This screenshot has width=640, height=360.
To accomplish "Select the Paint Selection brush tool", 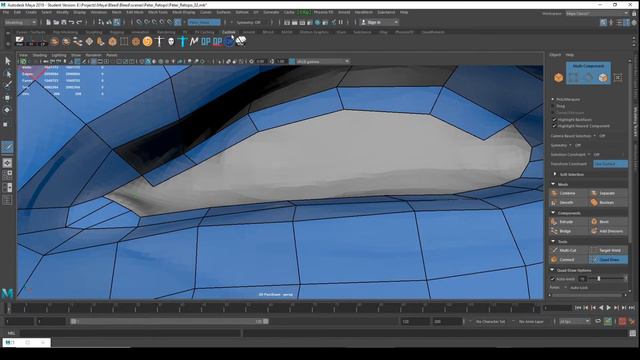I will tap(7, 85).
